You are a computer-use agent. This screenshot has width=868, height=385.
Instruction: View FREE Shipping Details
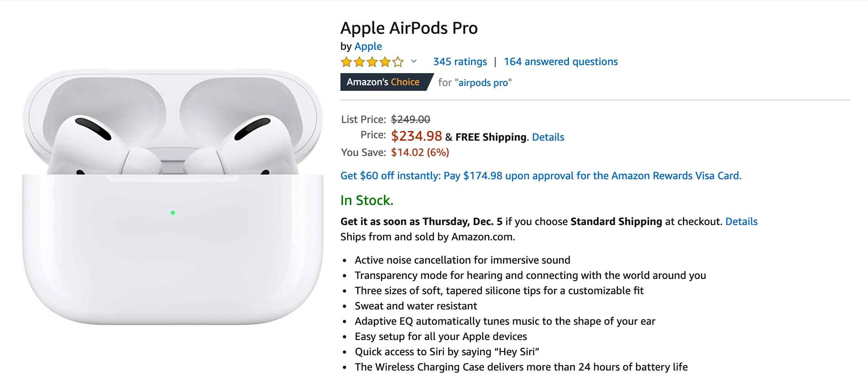pyautogui.click(x=548, y=137)
